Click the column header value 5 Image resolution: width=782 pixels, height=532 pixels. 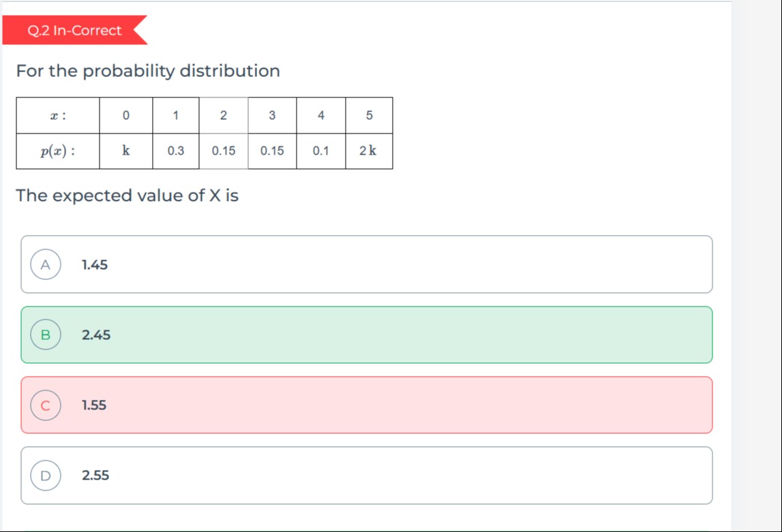pos(369,116)
